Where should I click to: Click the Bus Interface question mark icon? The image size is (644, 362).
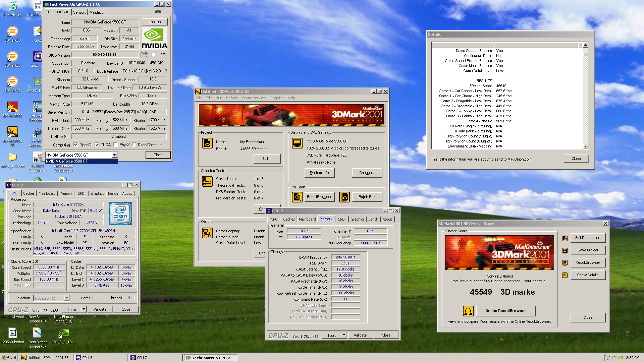point(166,71)
